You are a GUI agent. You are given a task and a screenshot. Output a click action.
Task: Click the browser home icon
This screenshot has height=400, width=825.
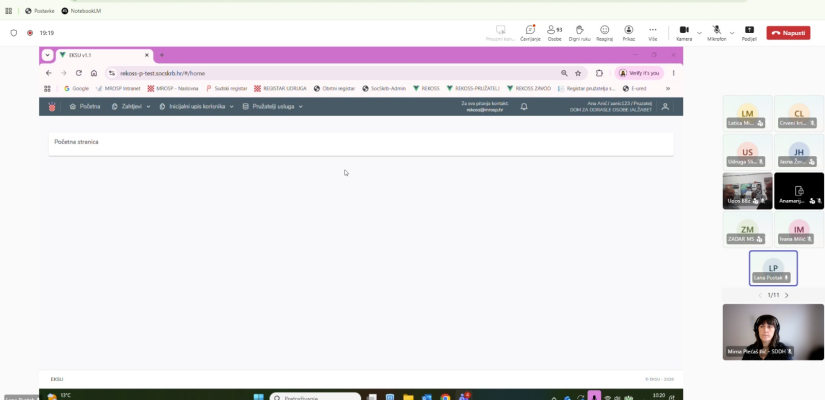(94, 73)
